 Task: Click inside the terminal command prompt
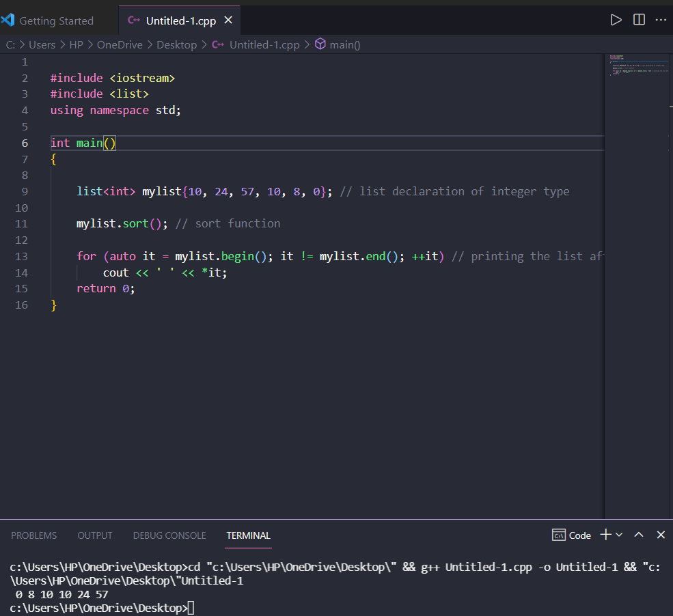(191, 608)
